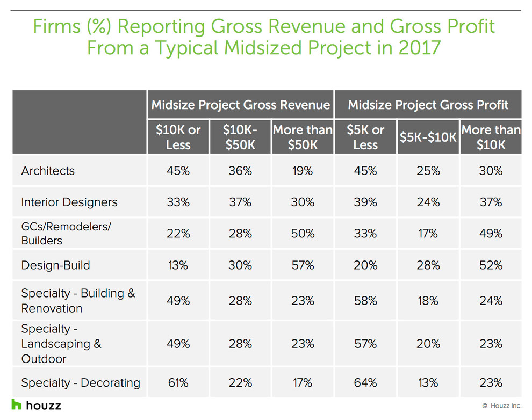Screen dimensions: 532x420
Task: Select the Design-Build row label
Action: coord(55,265)
